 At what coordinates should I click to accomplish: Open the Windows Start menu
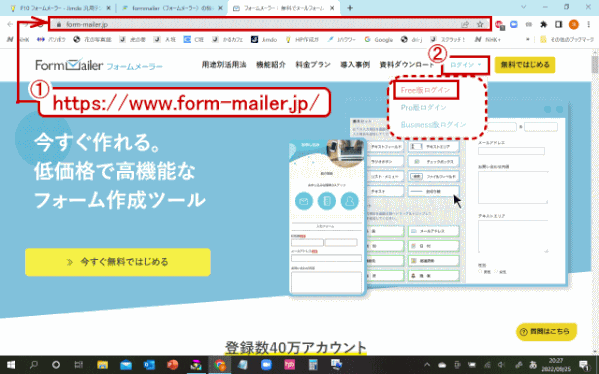tap(11, 365)
